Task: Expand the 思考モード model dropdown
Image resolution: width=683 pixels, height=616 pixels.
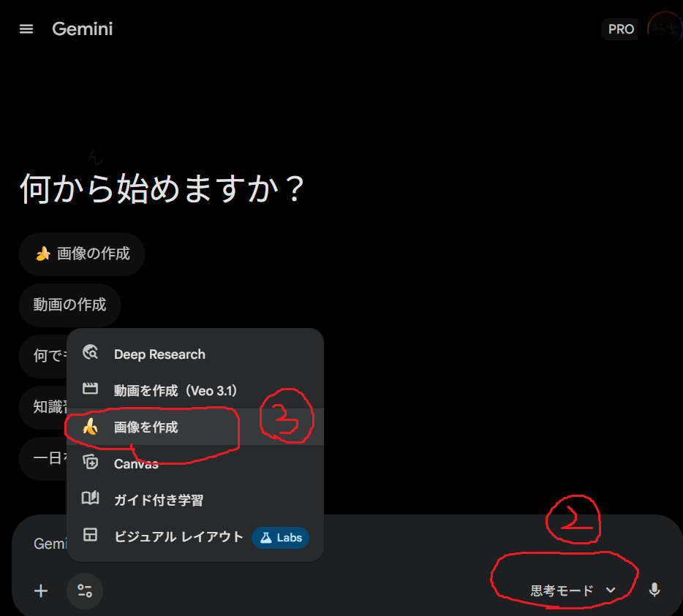Action: click(573, 590)
